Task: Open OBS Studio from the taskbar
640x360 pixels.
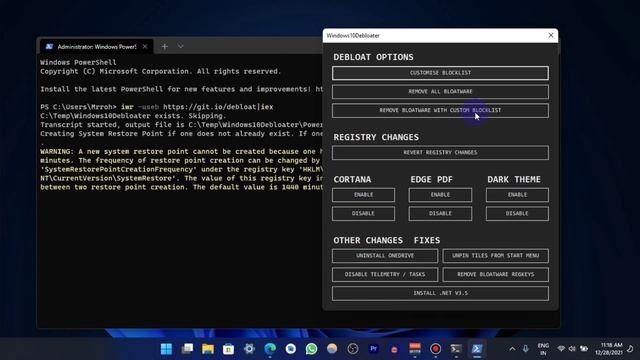Action: (353, 349)
